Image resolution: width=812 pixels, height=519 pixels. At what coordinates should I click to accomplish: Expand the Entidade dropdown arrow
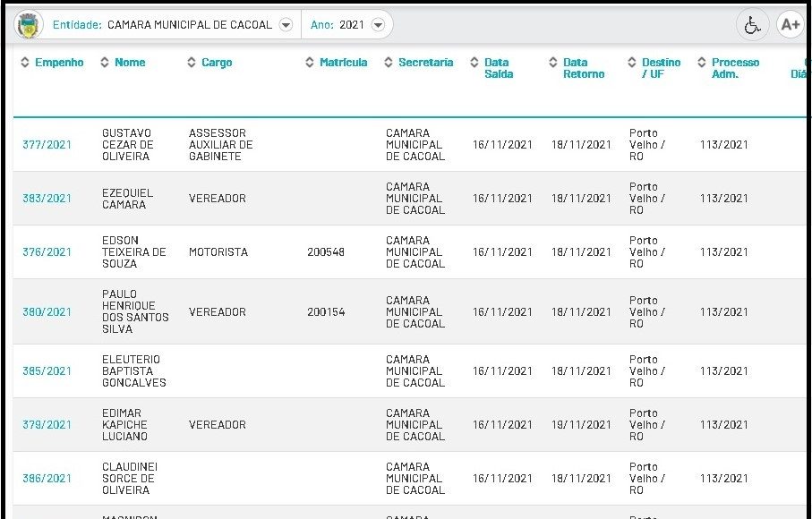pyautogui.click(x=286, y=25)
